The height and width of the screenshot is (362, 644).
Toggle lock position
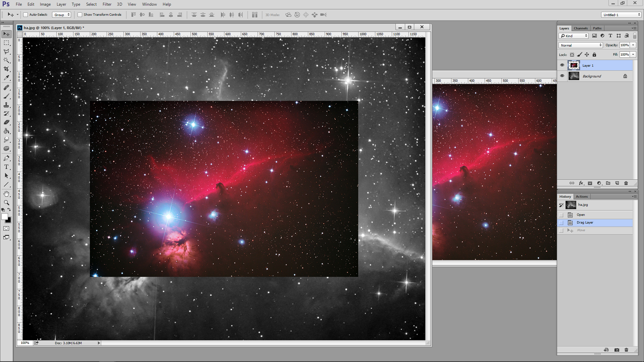point(587,55)
